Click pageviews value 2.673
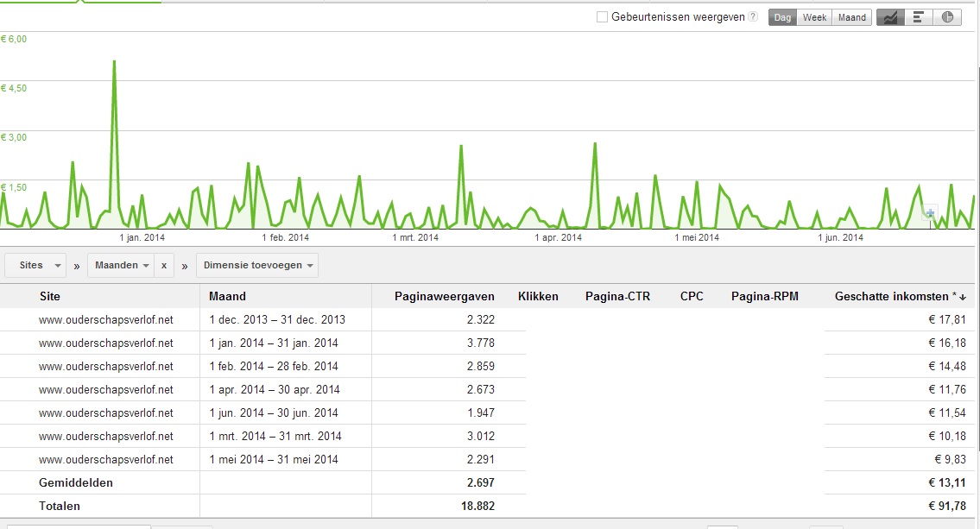The width and height of the screenshot is (980, 529). click(481, 390)
